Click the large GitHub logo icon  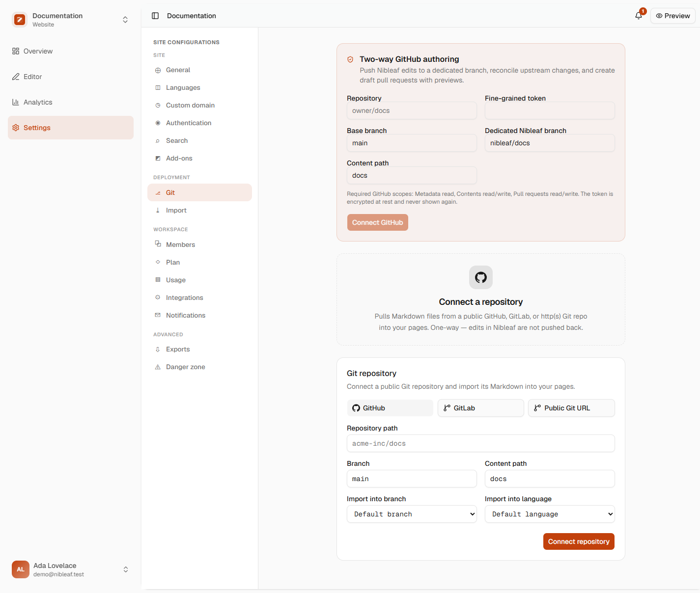[481, 277]
